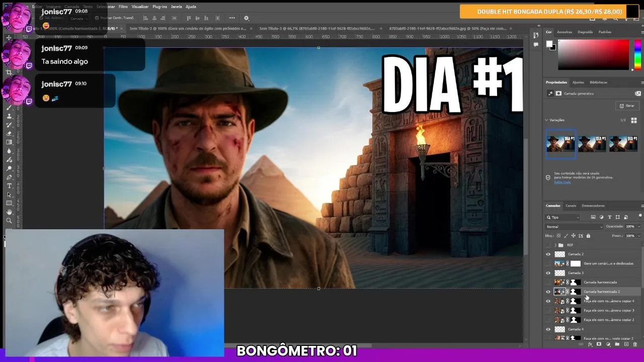Open the Bibliotecas tab

[598, 82]
